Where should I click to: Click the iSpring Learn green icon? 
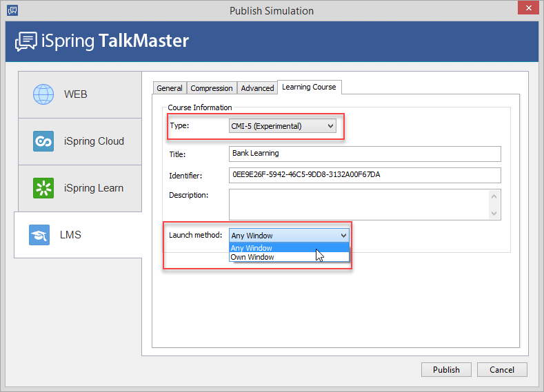pos(43,188)
